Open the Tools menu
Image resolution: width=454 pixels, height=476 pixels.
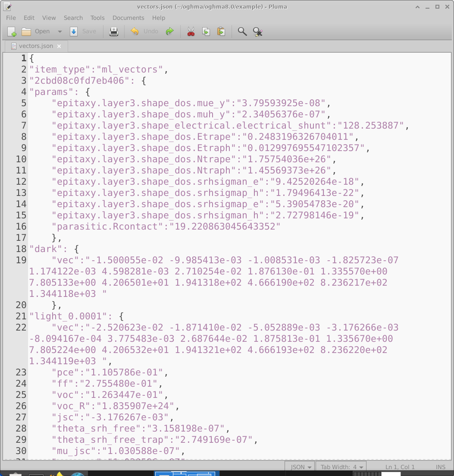(x=97, y=18)
